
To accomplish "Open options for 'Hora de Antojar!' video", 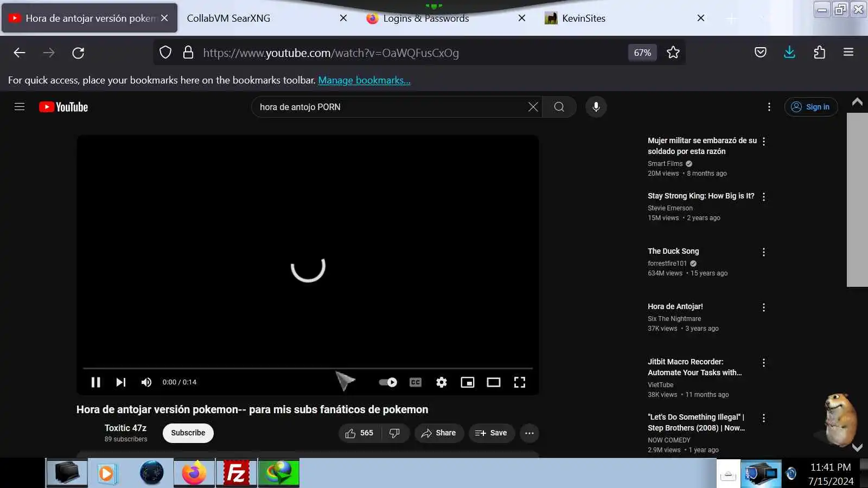I will click(x=764, y=307).
